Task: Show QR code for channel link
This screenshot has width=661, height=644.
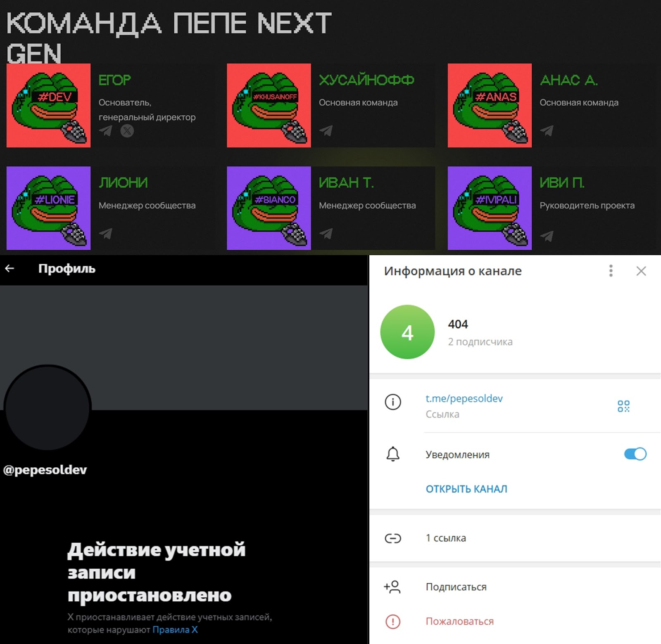Action: click(623, 406)
